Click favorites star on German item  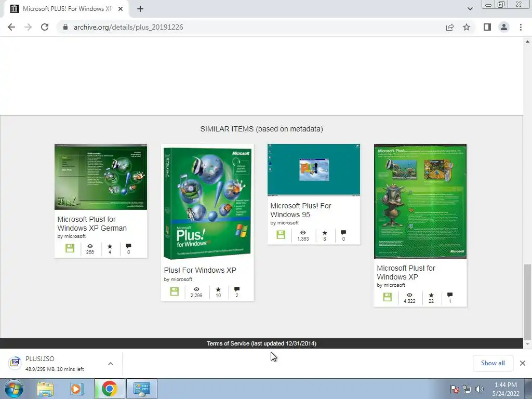click(110, 246)
